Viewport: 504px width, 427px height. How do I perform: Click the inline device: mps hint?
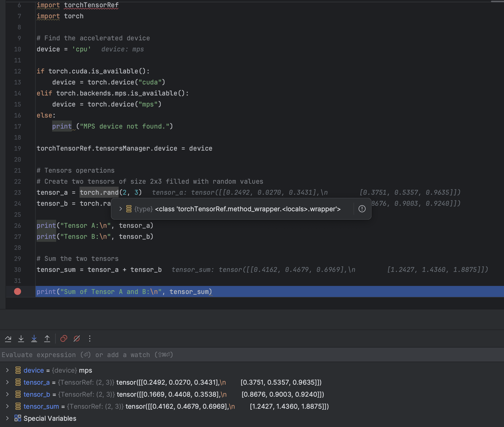[x=122, y=49]
